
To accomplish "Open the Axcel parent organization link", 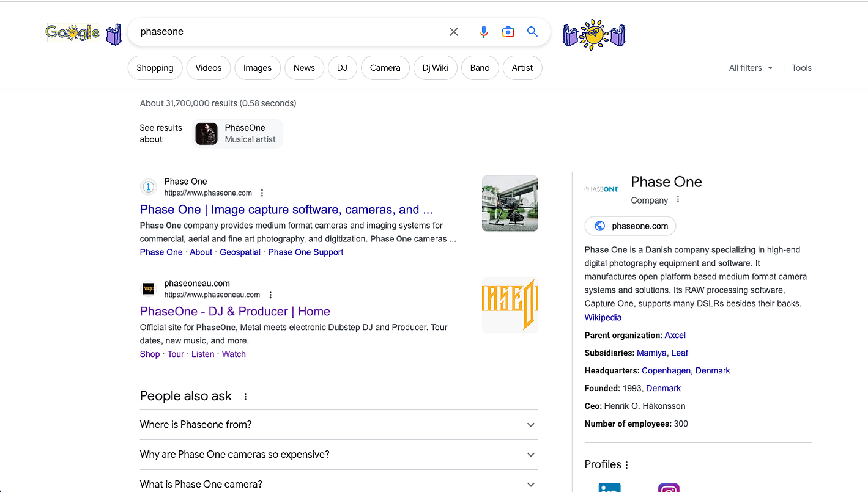I will tap(675, 336).
